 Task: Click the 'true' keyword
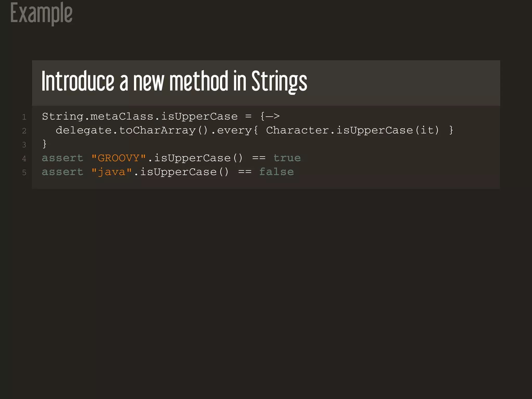tap(287, 158)
